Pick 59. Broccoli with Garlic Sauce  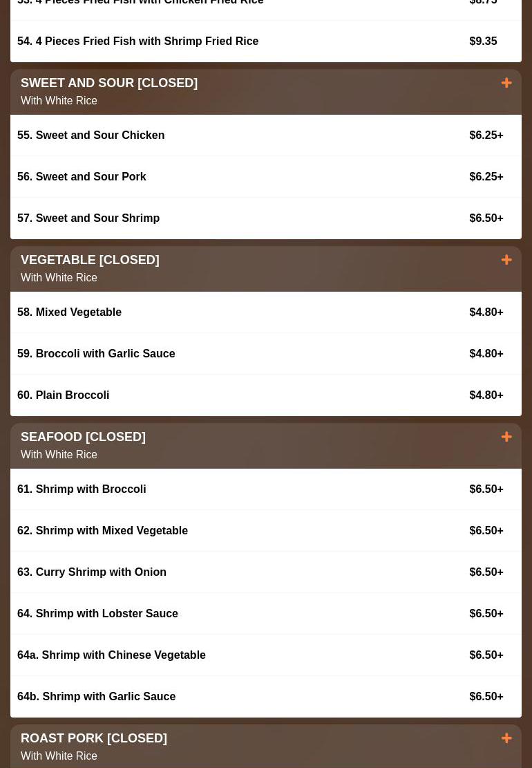96,354
